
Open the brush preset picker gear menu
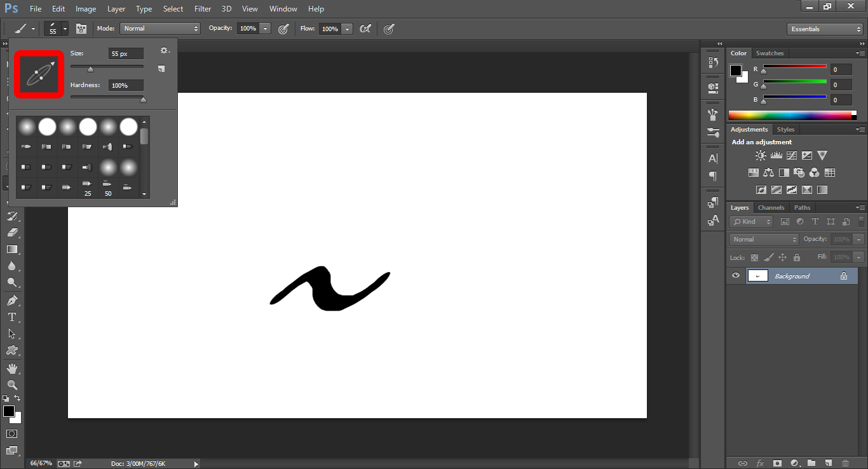(x=165, y=50)
